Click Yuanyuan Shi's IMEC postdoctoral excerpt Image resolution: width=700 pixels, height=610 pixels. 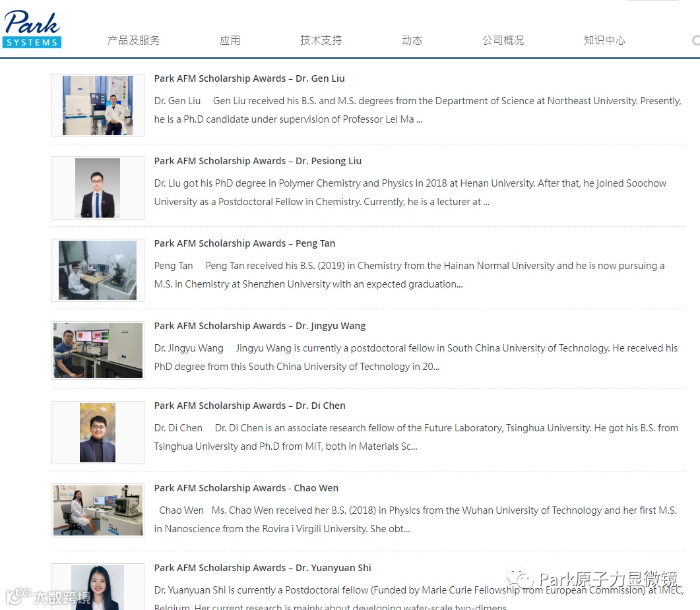coord(419,598)
